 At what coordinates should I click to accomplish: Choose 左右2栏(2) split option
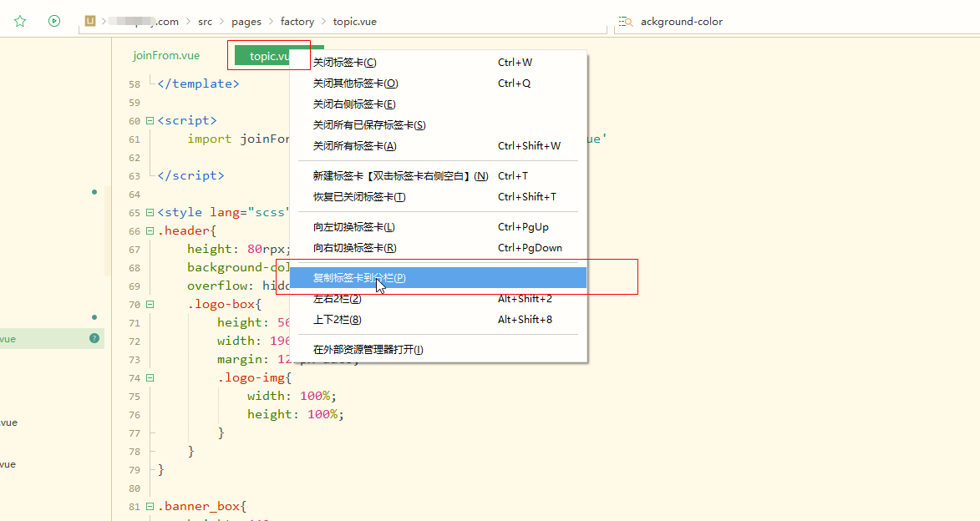coord(438,299)
